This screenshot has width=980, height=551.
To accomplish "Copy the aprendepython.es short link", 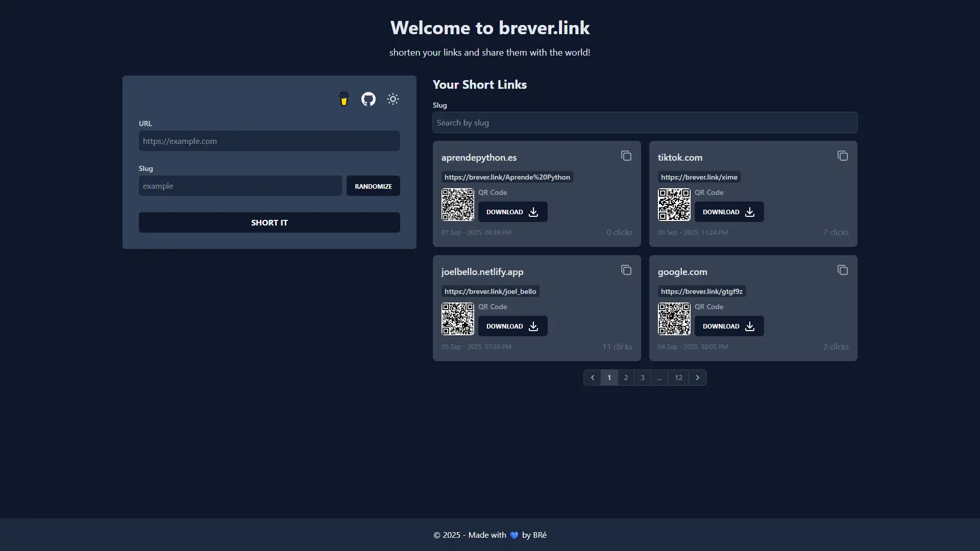I will [x=626, y=156].
